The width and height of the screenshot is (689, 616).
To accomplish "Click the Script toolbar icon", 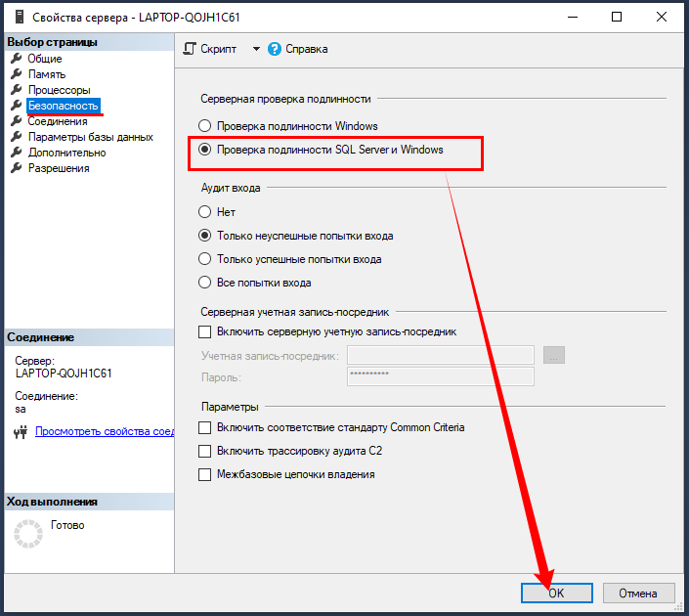I will (x=191, y=49).
